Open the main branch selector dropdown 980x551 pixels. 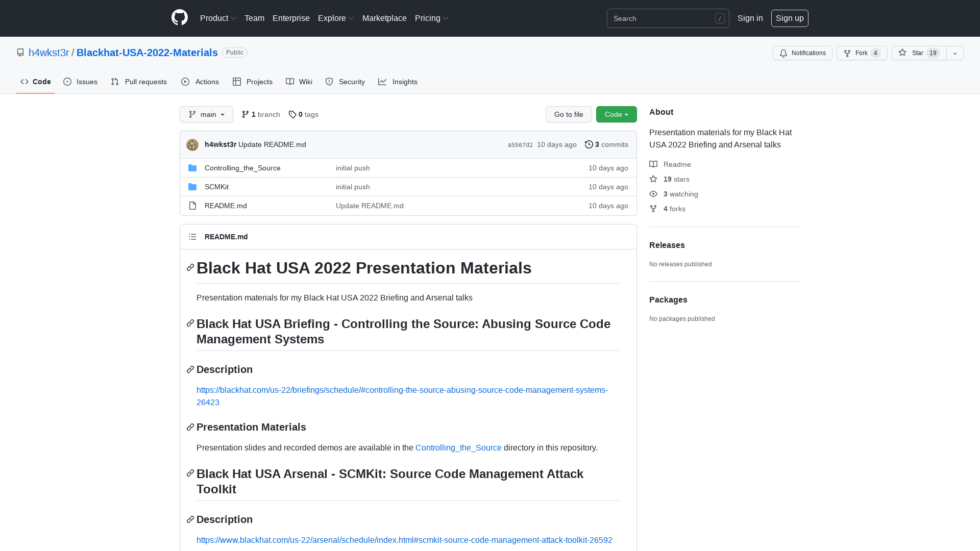click(206, 114)
